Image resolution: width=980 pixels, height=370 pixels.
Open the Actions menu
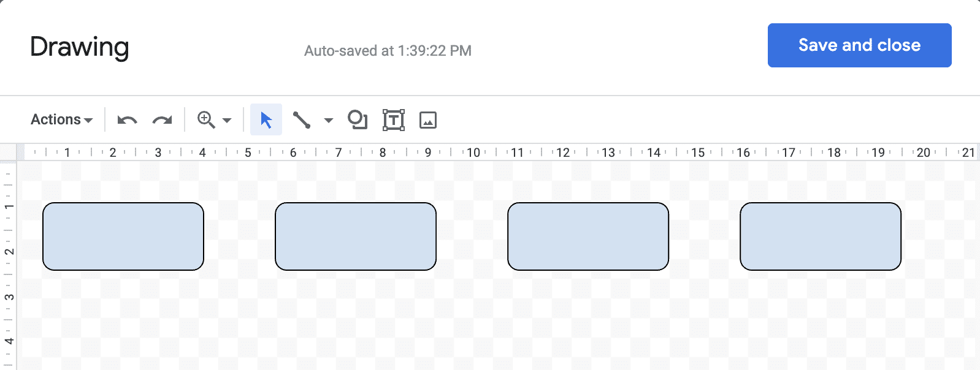point(55,119)
